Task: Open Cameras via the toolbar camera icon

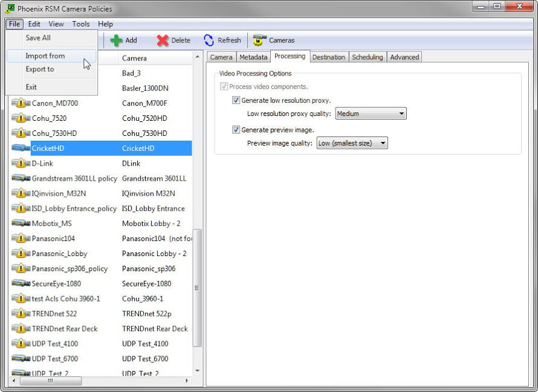Action: [260, 40]
